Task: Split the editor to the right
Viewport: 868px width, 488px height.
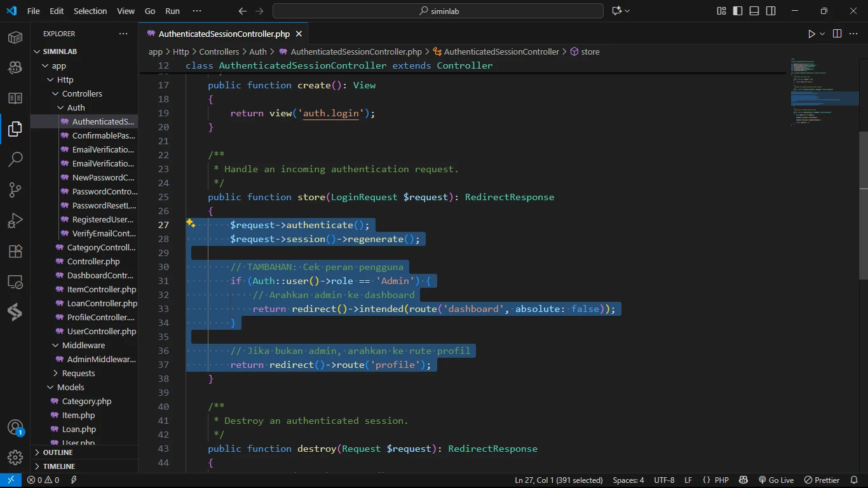Action: tap(837, 34)
